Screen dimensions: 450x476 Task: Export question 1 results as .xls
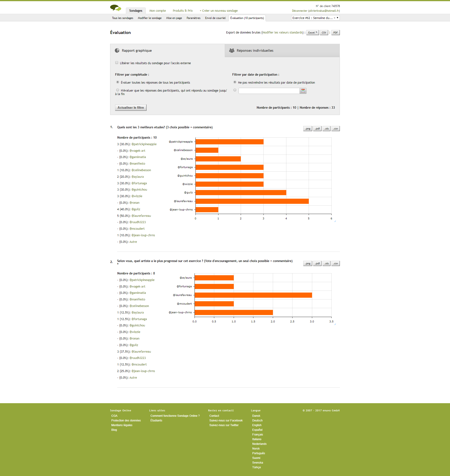[326, 129]
